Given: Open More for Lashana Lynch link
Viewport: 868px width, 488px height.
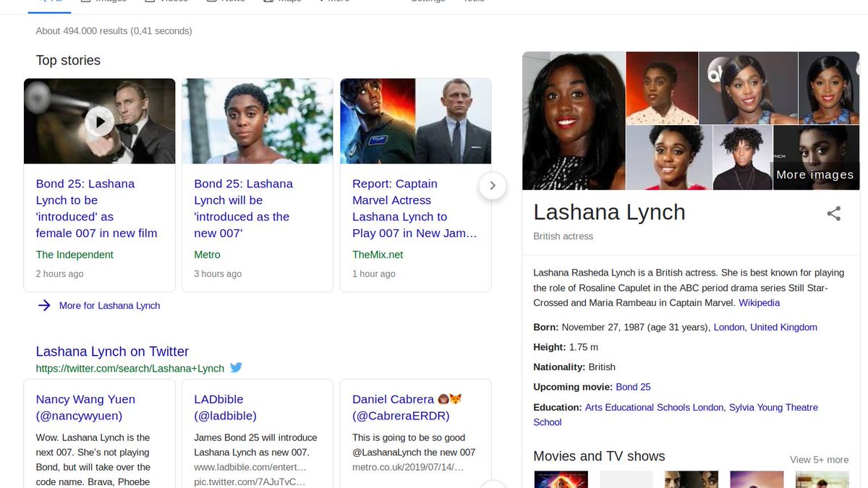Looking at the screenshot, I should tap(109, 306).
